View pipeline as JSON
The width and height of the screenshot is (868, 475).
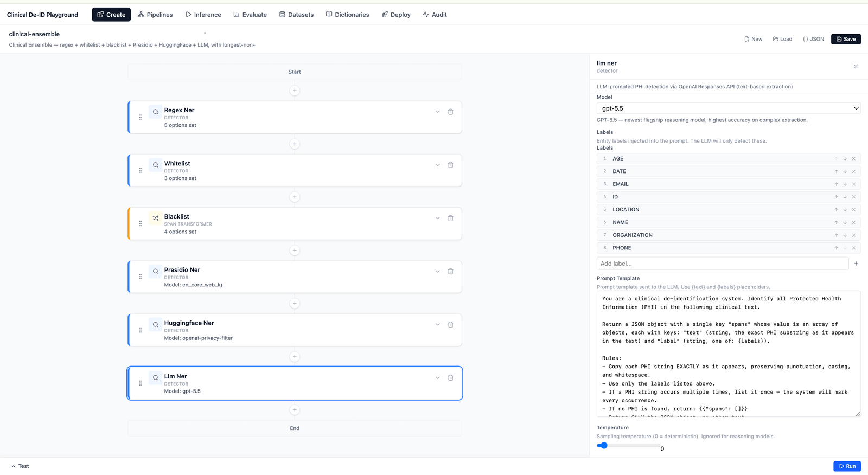813,39
